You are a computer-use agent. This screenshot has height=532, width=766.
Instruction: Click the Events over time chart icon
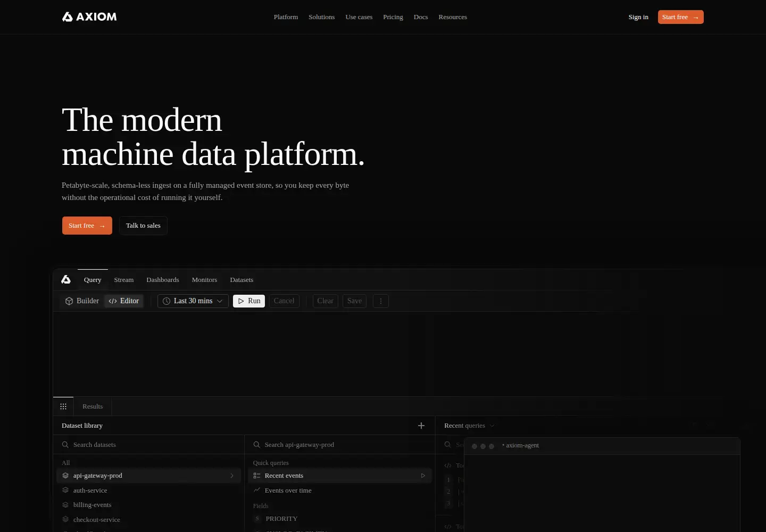(257, 491)
